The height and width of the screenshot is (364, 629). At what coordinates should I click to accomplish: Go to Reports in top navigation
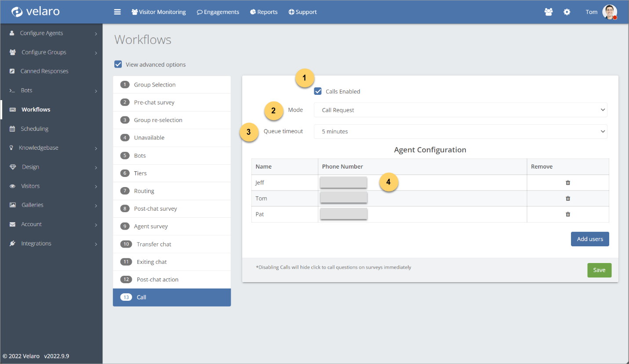click(264, 12)
